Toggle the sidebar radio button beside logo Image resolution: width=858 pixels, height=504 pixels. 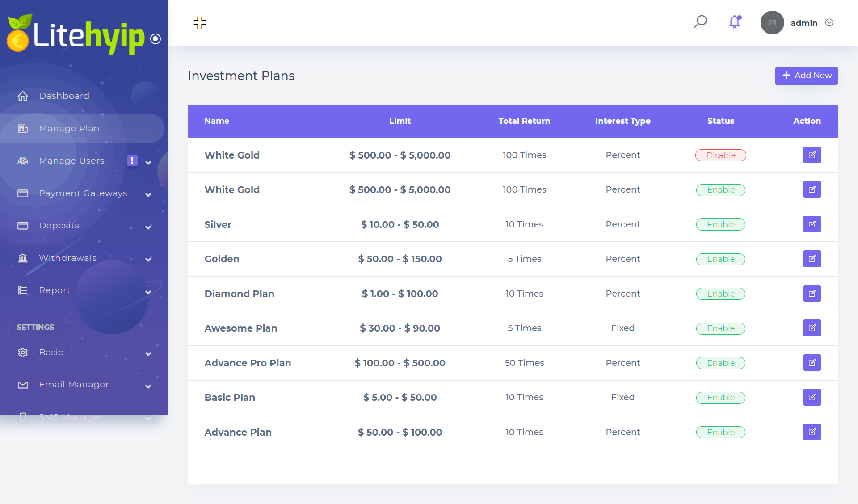pos(156,39)
